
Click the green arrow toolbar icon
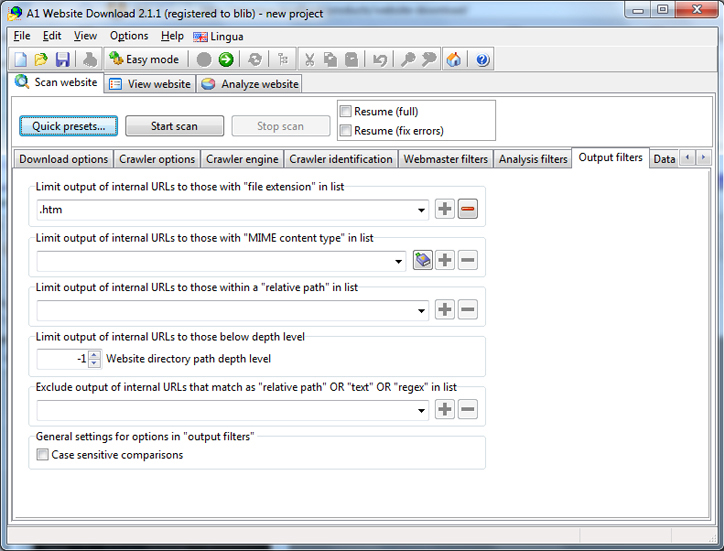(226, 60)
